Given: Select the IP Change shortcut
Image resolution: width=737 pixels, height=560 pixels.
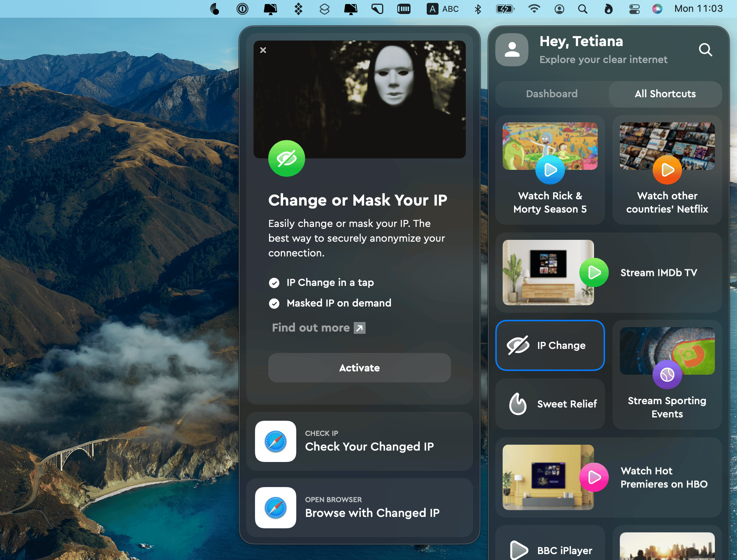Looking at the screenshot, I should [550, 346].
